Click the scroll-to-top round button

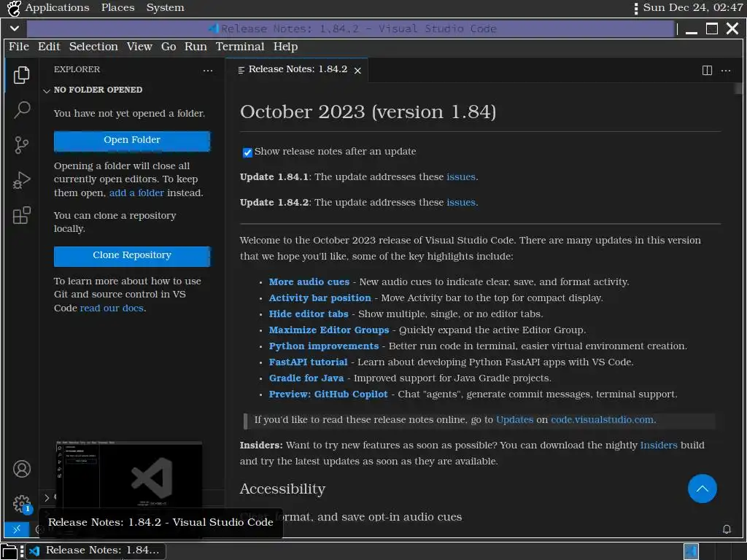point(703,489)
